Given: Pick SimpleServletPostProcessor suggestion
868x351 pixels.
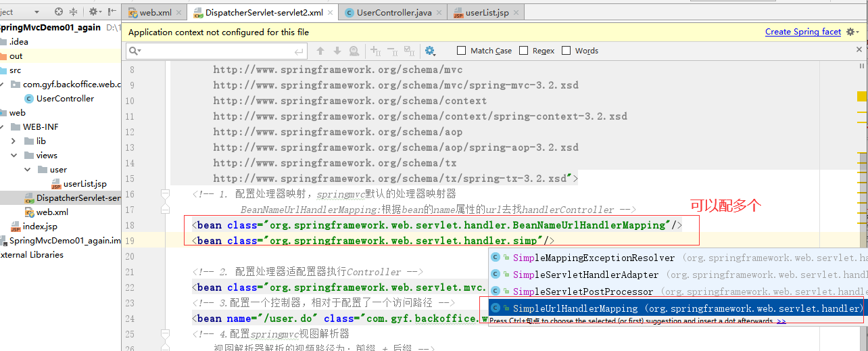Looking at the screenshot, I should pos(677,291).
